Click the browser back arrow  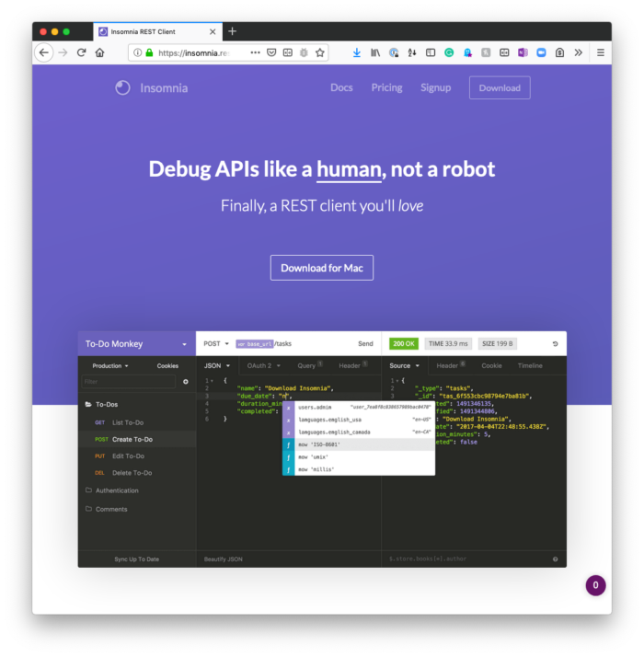click(43, 52)
